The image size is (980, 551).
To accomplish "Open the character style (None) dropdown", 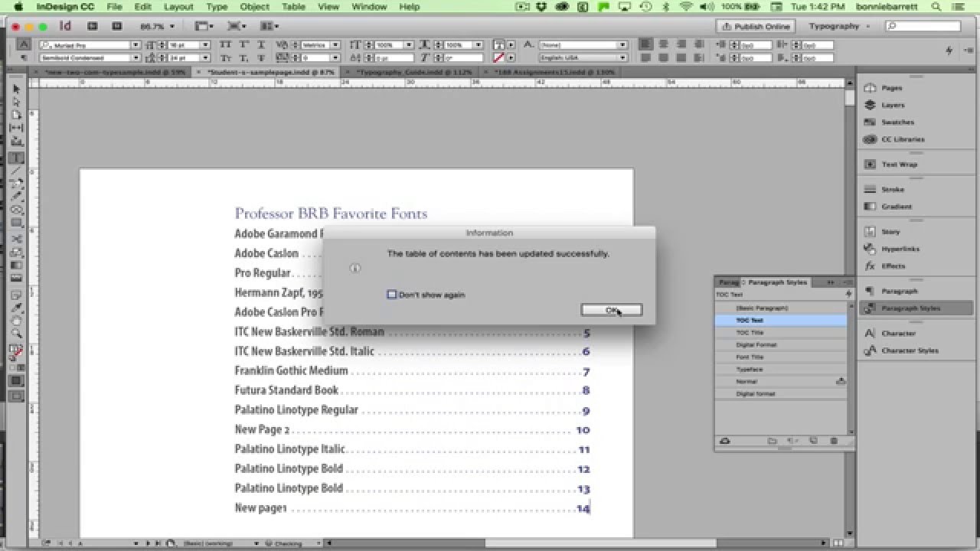I will 622,45.
